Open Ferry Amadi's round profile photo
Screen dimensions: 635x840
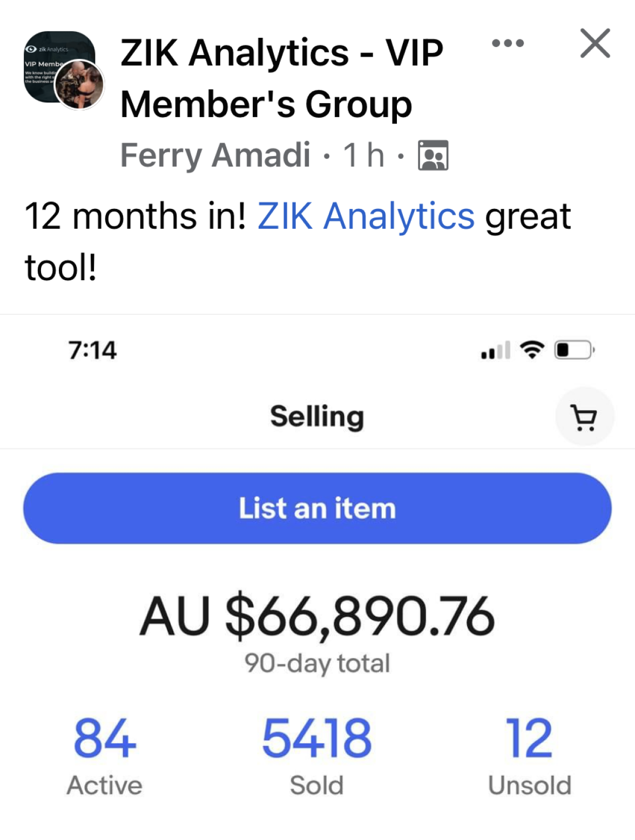pos(80,85)
